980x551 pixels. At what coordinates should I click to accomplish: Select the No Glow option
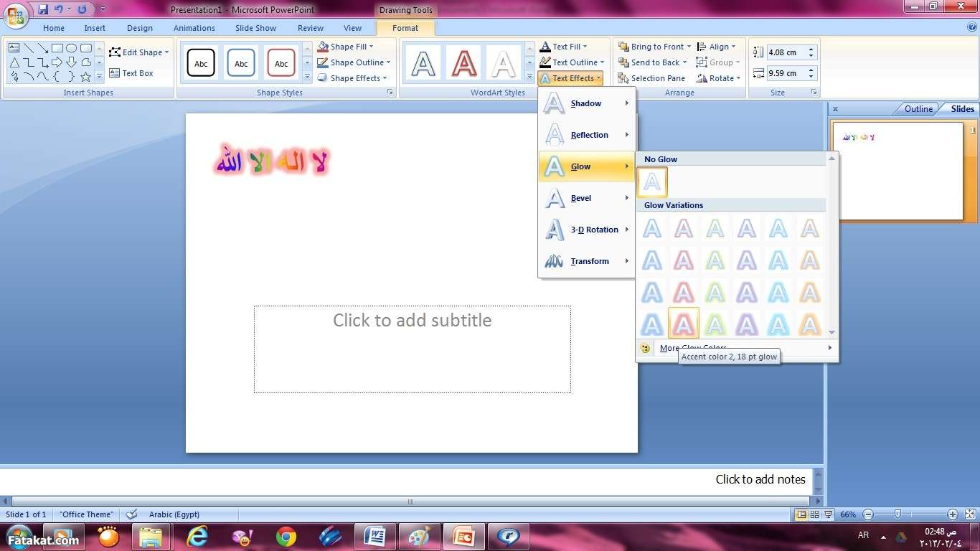pyautogui.click(x=652, y=182)
